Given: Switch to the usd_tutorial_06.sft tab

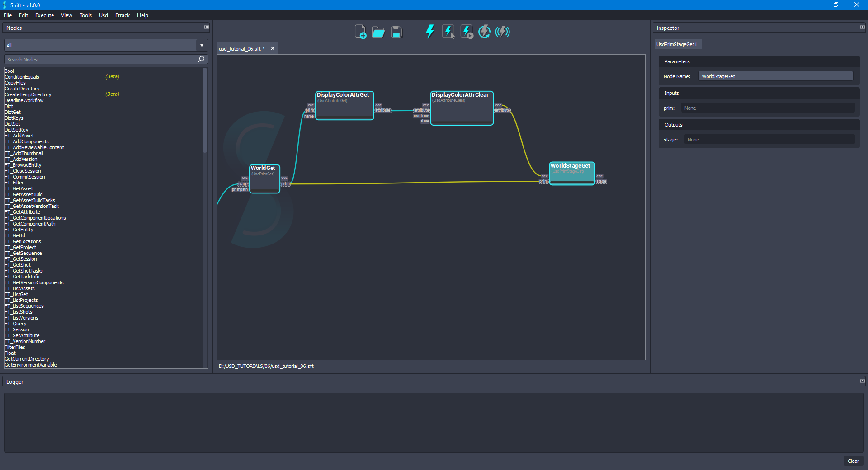Looking at the screenshot, I should point(242,48).
